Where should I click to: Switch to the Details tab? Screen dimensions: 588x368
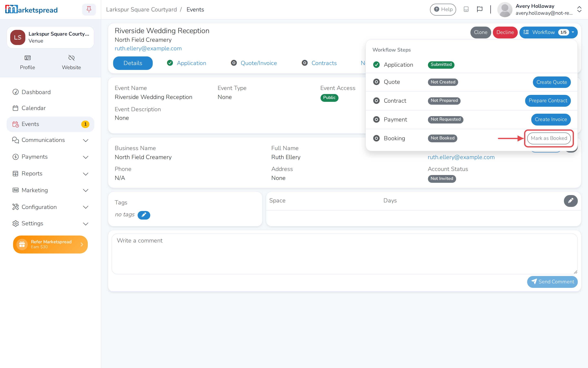pos(133,63)
